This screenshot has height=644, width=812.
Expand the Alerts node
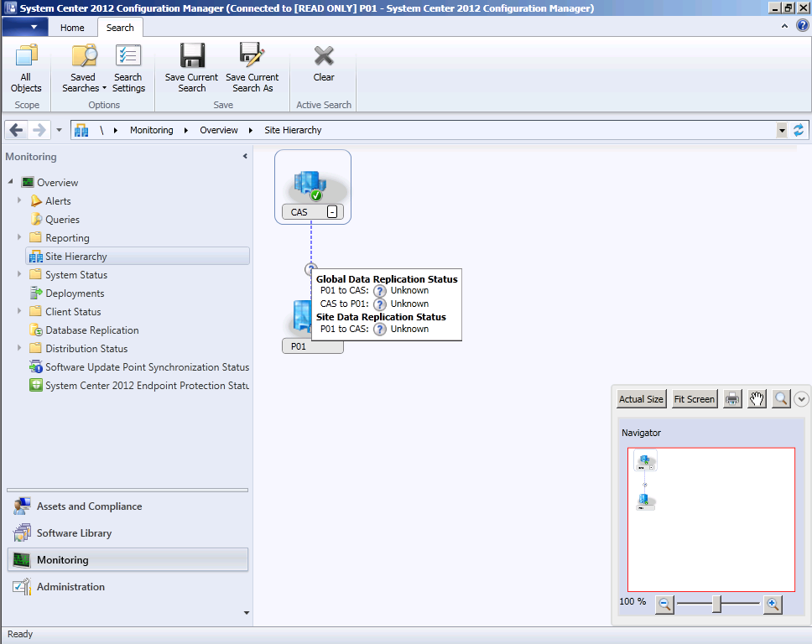19,200
